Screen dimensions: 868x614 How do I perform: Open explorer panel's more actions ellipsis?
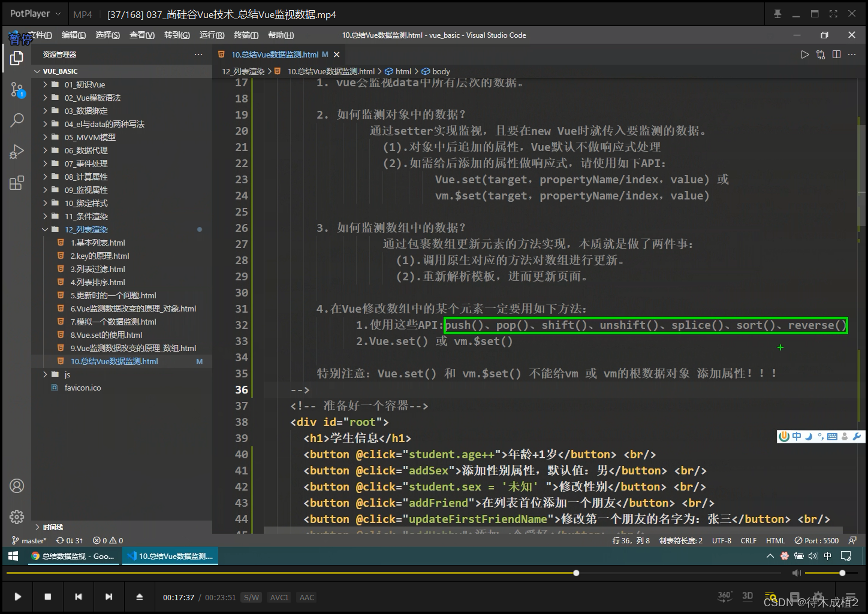tap(198, 55)
